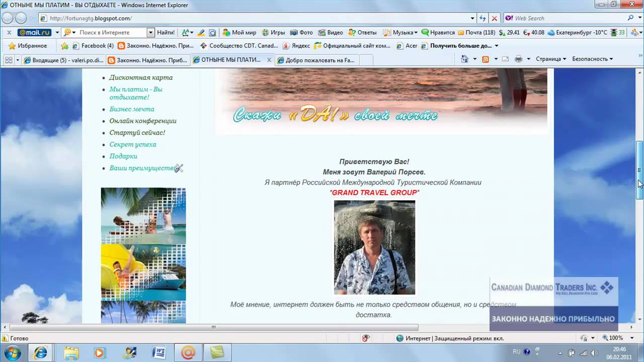The image size is (644, 362).
Task: Click the Stop loading red X icon
Action: point(494,18)
